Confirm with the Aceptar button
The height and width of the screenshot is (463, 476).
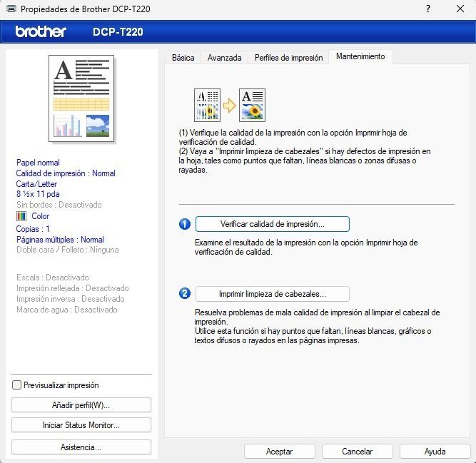click(x=279, y=452)
